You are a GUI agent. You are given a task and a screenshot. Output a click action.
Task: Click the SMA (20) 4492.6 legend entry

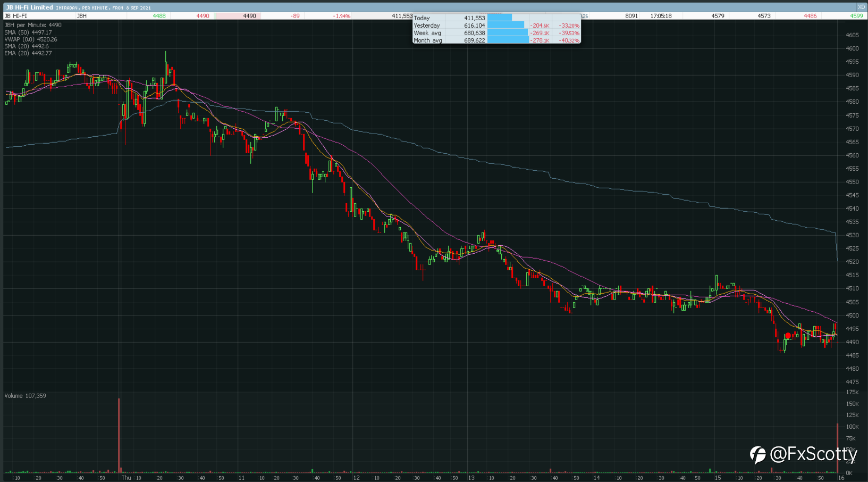coord(27,46)
